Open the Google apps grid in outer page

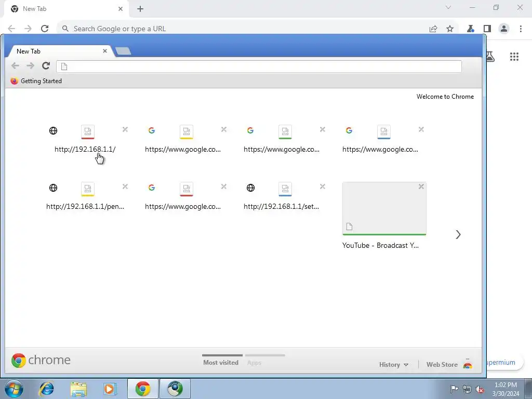point(514,57)
